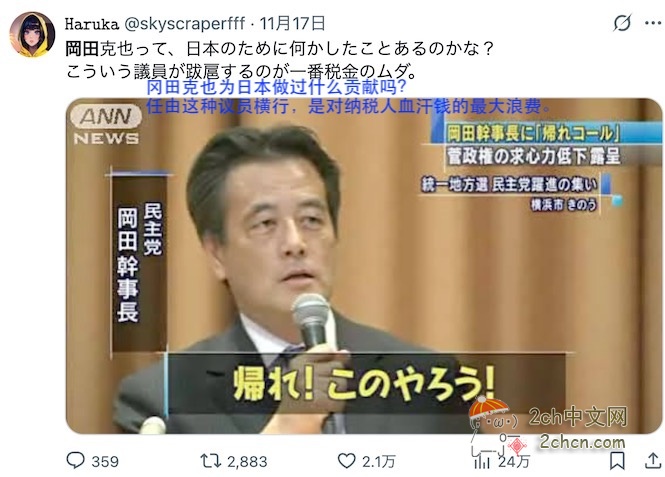The width and height of the screenshot is (665, 477).
Task: Open Haruka's profile avatar
Action: click(32, 34)
